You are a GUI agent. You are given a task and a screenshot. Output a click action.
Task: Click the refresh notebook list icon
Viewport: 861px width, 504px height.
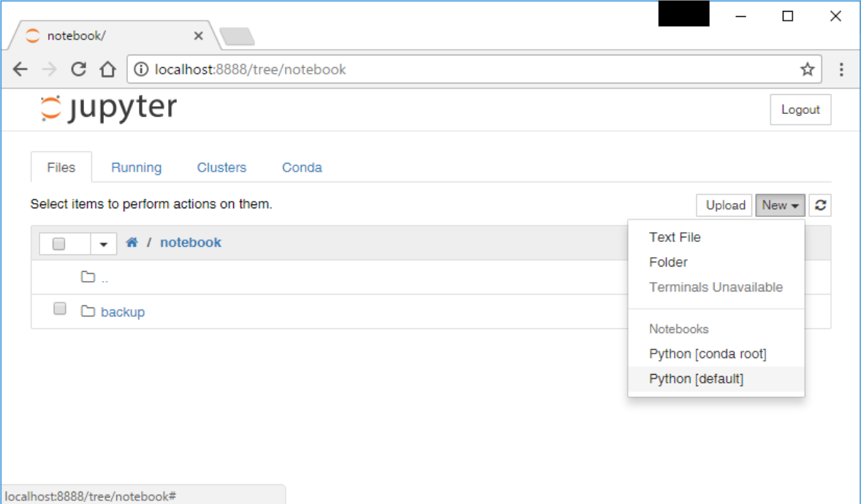coord(821,205)
